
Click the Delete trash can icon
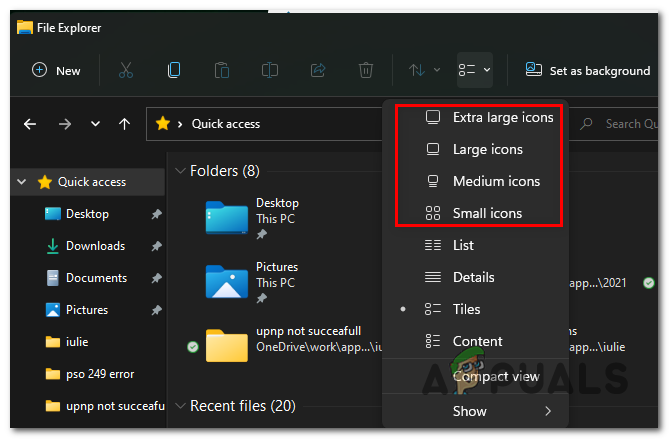click(366, 70)
